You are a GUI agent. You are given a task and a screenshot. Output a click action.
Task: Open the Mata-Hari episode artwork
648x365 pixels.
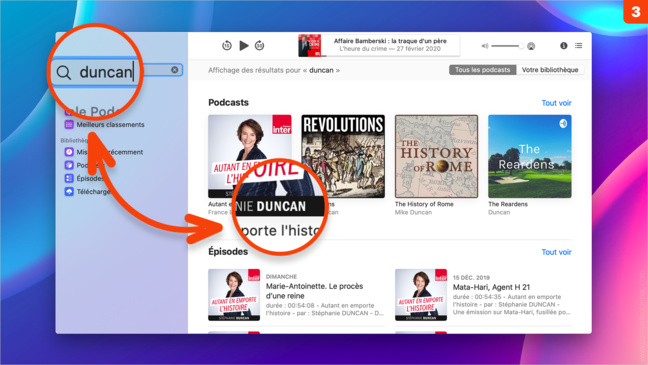pos(421,295)
